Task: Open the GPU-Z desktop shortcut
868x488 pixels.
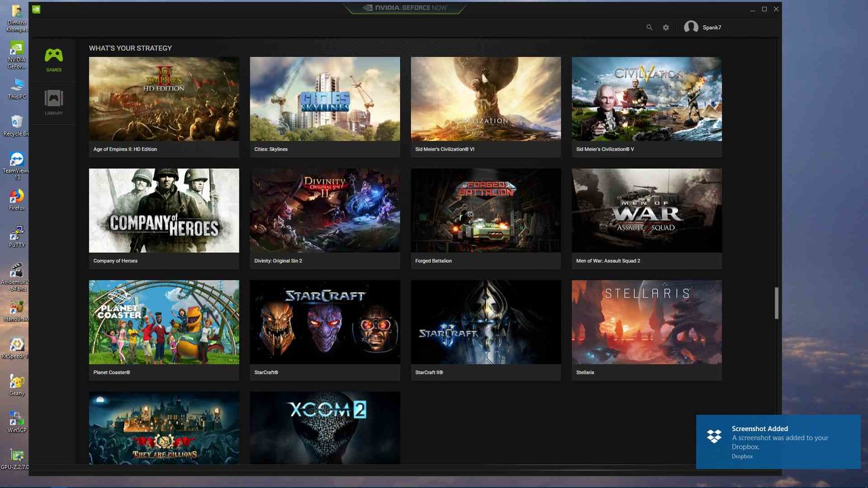Action: (15, 458)
